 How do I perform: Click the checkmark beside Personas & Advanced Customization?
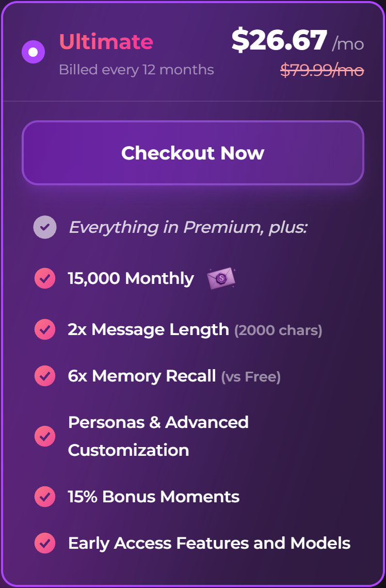(45, 436)
